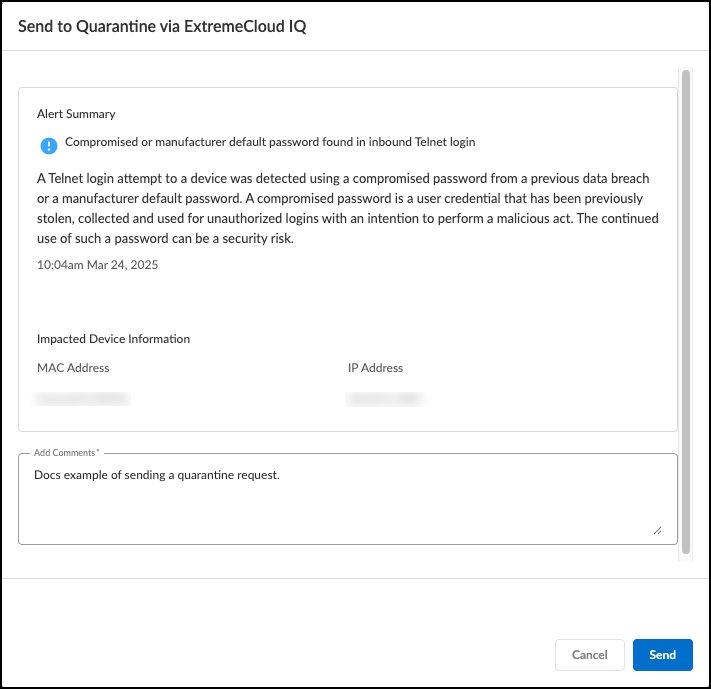
Task: Click the 'MAC Address' label
Action: click(73, 368)
